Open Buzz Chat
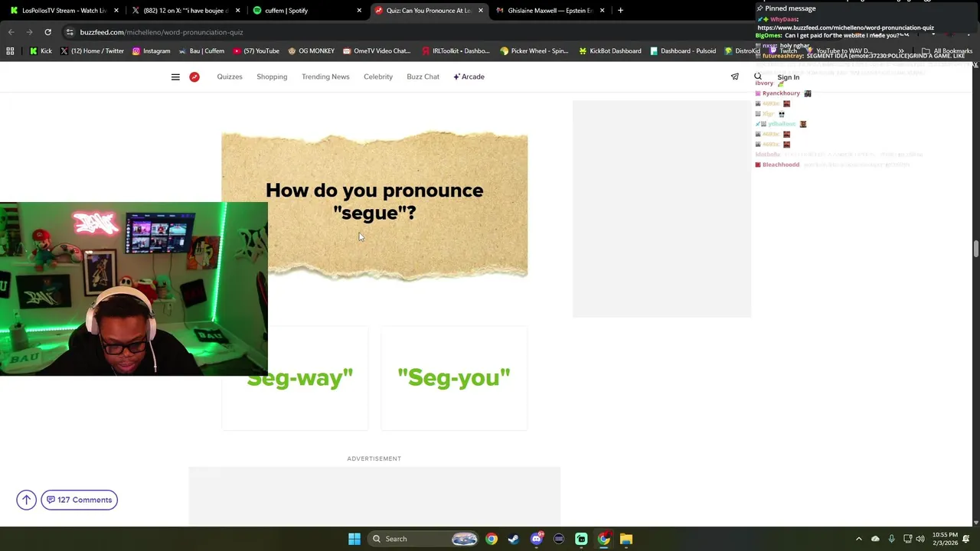Image resolution: width=980 pixels, height=551 pixels. (423, 77)
